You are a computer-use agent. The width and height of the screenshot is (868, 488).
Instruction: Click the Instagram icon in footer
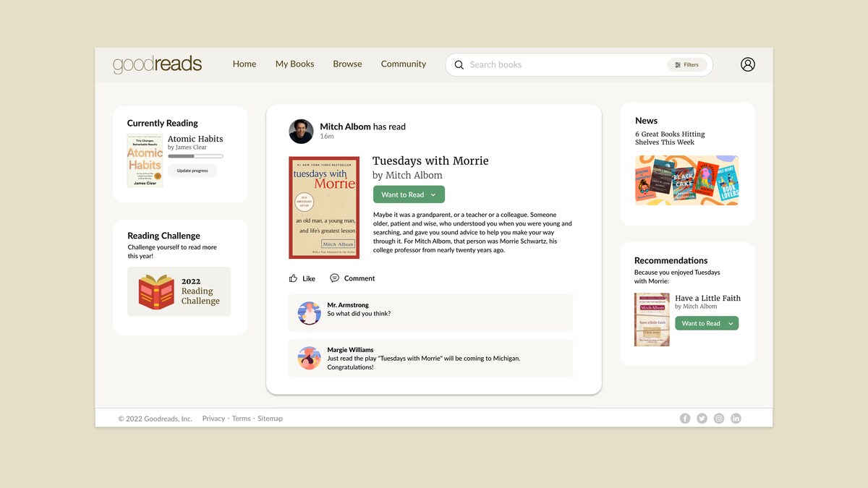click(718, 418)
